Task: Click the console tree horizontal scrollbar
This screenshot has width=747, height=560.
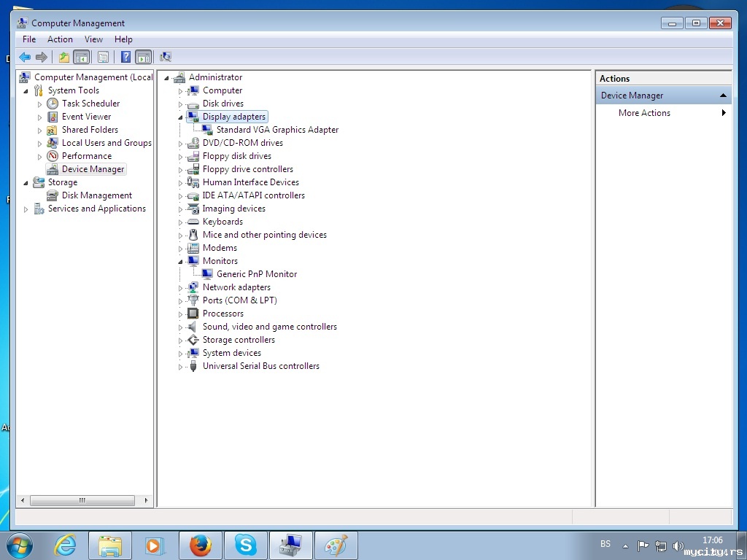Action: click(x=82, y=500)
